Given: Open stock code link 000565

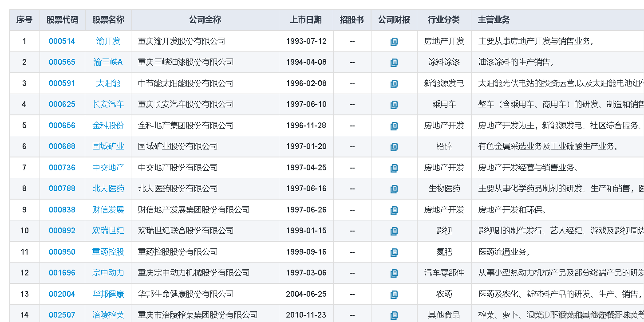Looking at the screenshot, I should pos(62,62).
